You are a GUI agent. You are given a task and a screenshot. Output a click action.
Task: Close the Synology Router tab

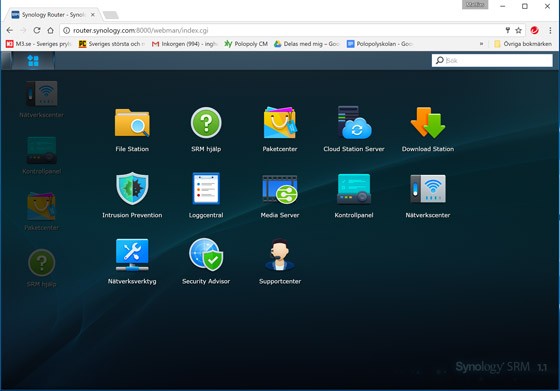tap(92, 15)
